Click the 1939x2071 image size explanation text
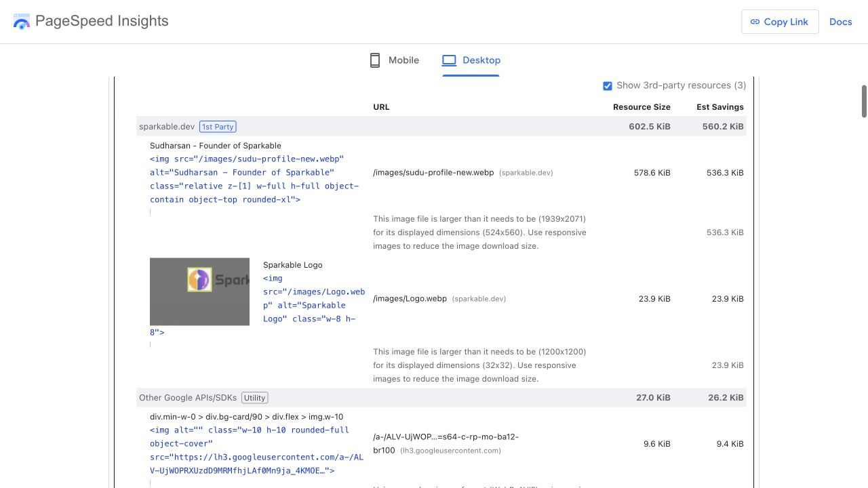The height and width of the screenshot is (488, 868). click(x=479, y=232)
